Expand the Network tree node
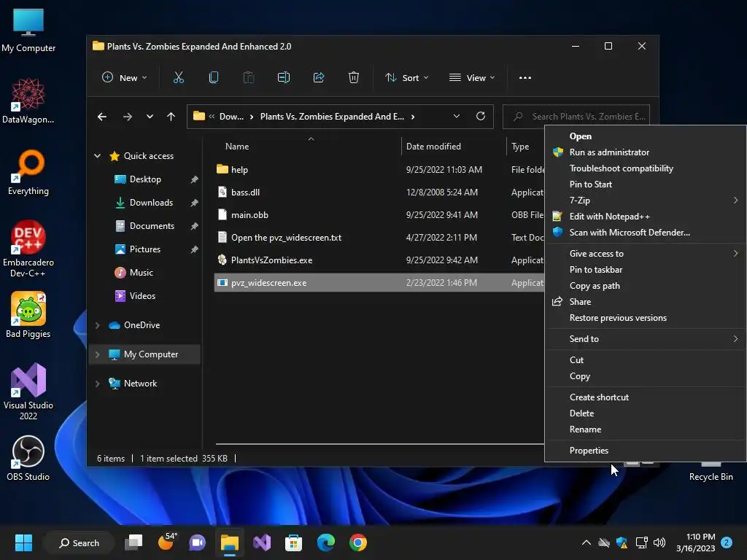This screenshot has height=560, width=747. tap(98, 384)
